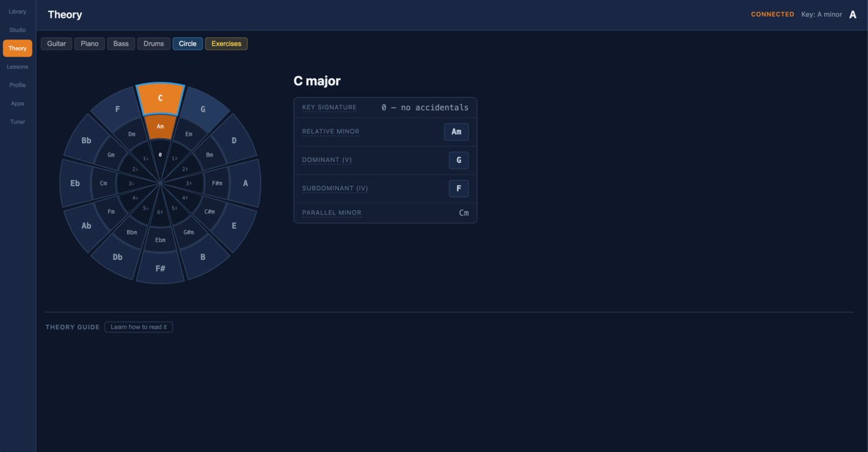Pick the Ebm minor segment on circle
Viewport: 868px width, 452px height.
coord(161,240)
